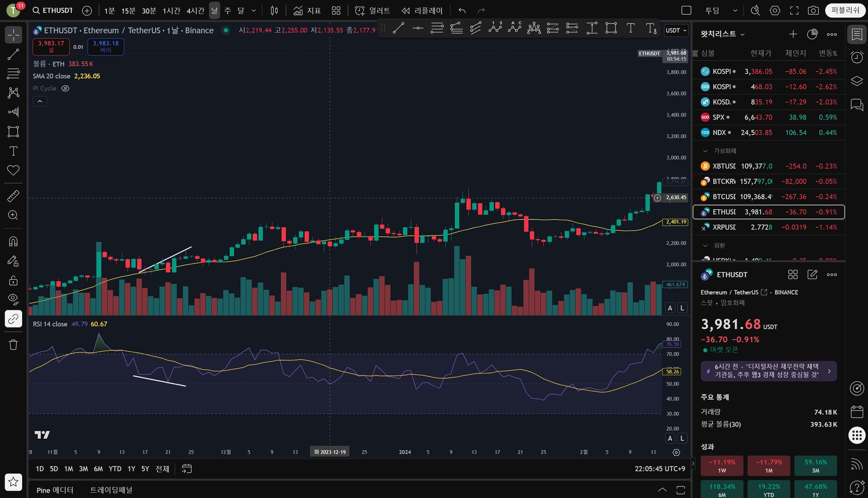Image resolution: width=868 pixels, height=498 pixels.
Task: Create an 얼러트 alert
Action: pos(372,10)
